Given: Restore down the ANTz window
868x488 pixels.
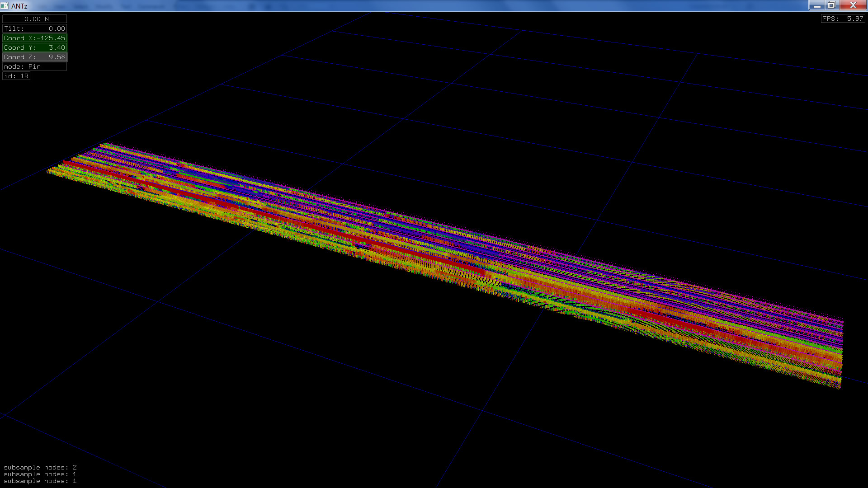Looking at the screenshot, I should [831, 5].
